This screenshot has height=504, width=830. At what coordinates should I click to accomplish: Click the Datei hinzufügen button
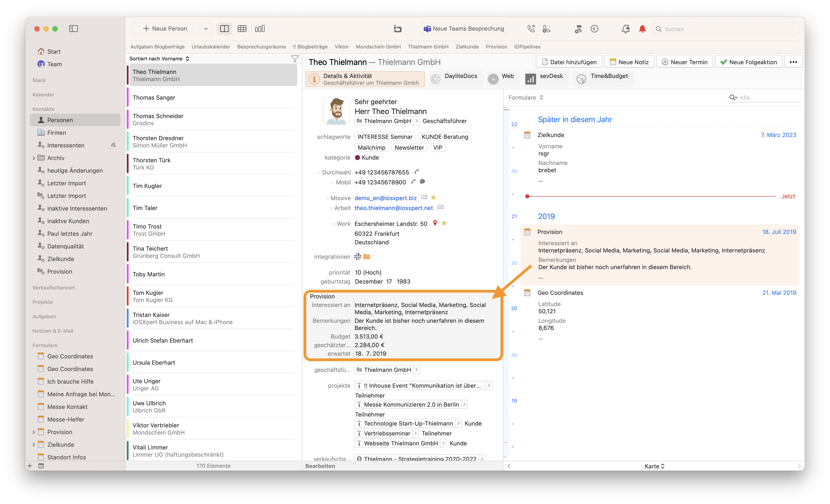click(x=569, y=62)
